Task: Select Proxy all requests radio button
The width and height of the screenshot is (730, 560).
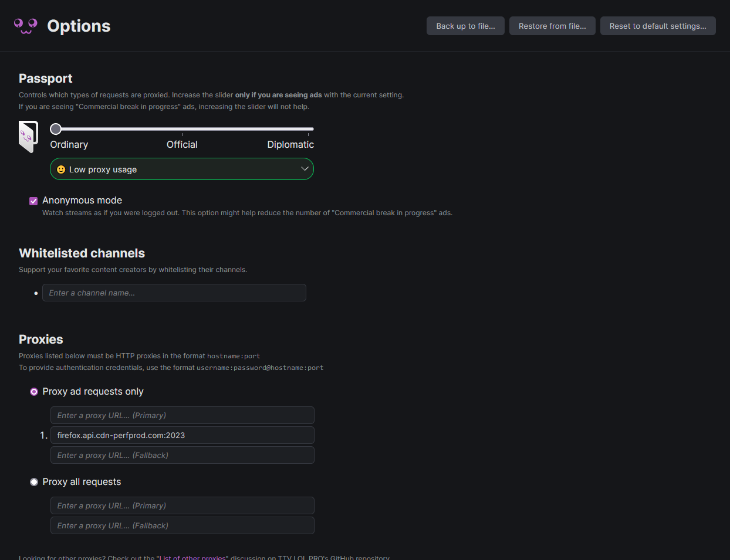Action: 34,482
